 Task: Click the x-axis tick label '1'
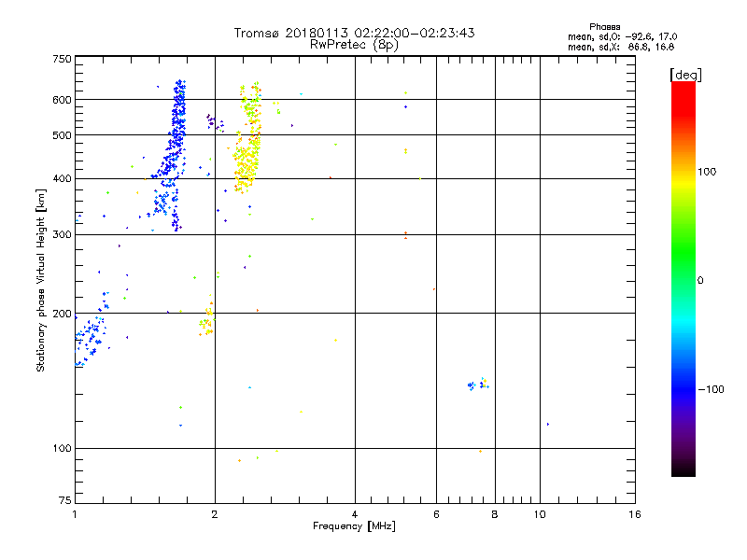coord(75,514)
